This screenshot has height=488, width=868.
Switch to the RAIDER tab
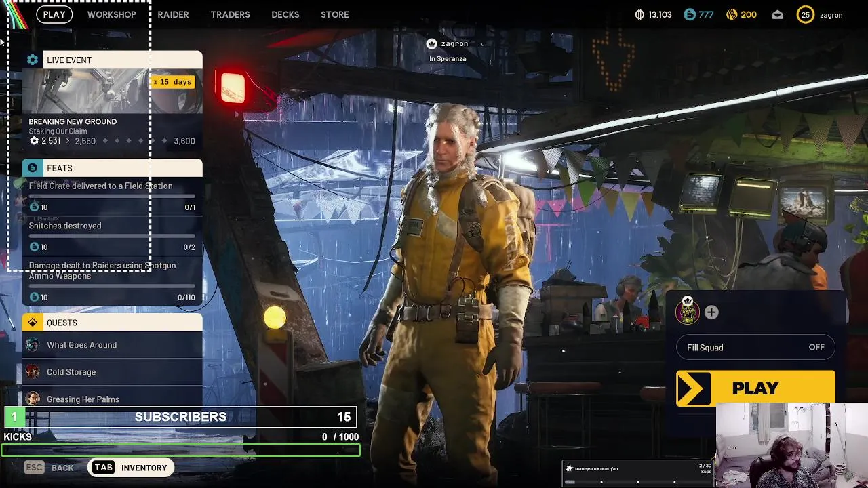click(x=173, y=14)
